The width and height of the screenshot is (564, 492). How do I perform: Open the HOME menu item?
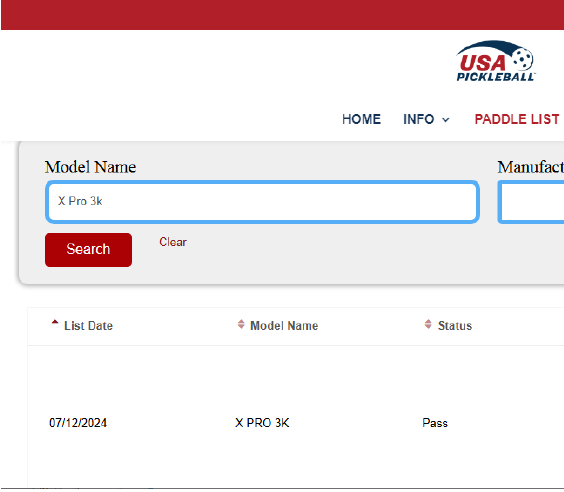click(x=361, y=119)
